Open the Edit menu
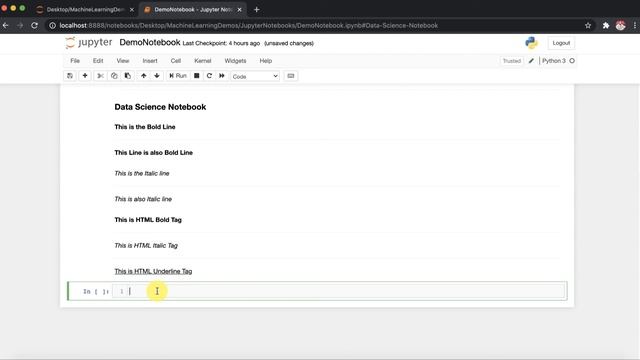 98,61
